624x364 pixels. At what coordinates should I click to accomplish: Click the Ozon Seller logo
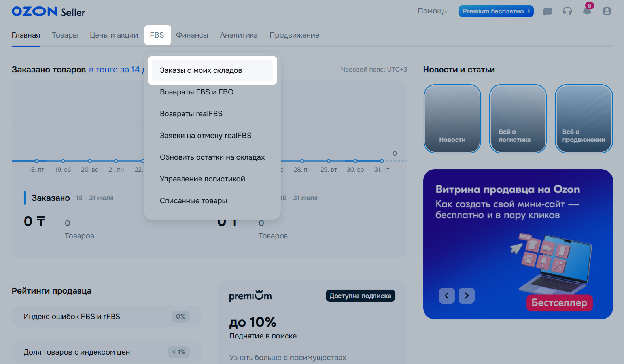click(x=48, y=12)
